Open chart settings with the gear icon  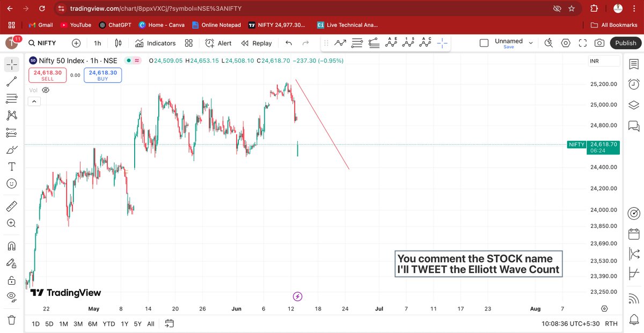(566, 42)
